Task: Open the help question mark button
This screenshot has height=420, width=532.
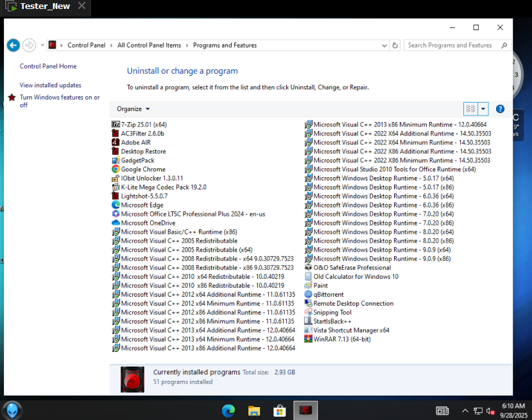Action: point(500,109)
